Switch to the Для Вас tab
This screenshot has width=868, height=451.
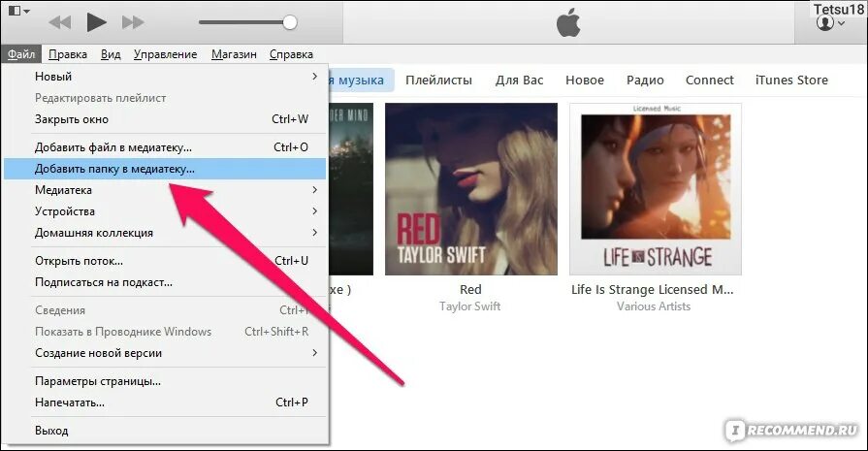pyautogui.click(x=519, y=81)
